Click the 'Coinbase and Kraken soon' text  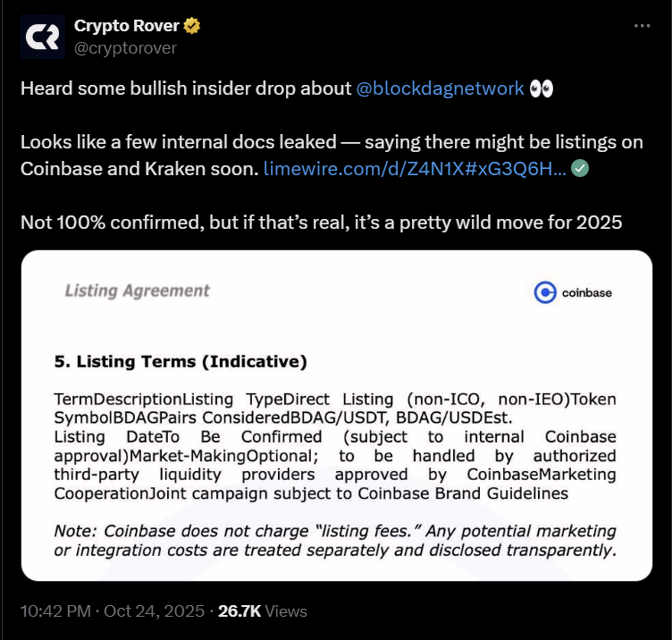[139, 168]
